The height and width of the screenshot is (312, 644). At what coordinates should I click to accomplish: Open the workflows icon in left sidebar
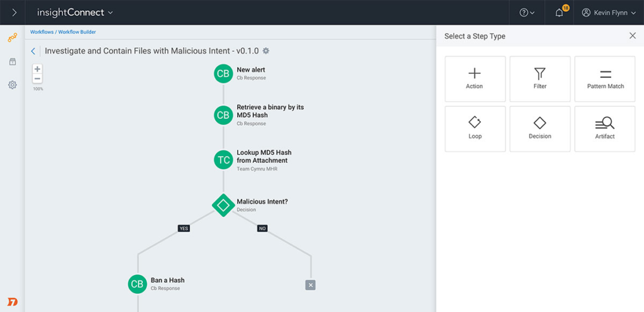coord(12,38)
